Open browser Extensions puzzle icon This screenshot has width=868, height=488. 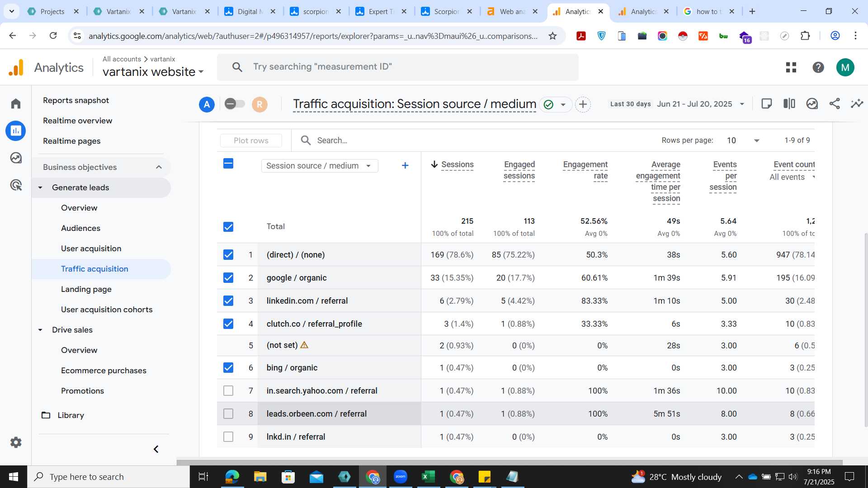[805, 36]
